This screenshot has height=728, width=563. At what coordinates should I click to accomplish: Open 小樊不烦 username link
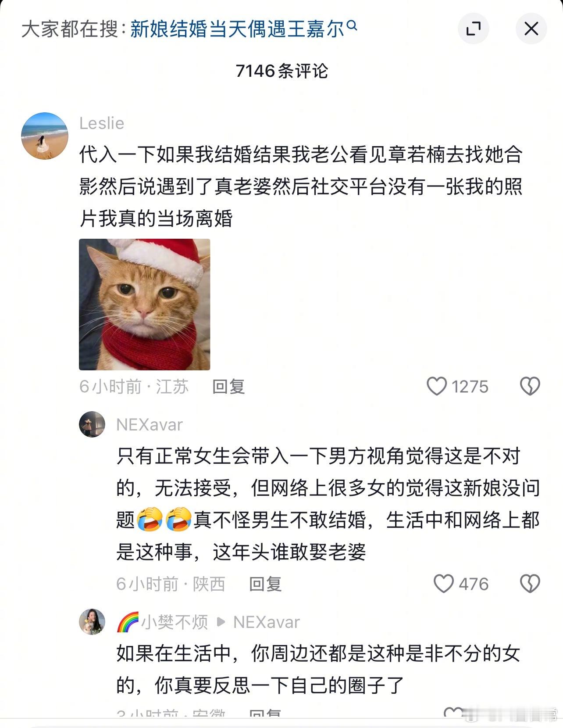(175, 622)
